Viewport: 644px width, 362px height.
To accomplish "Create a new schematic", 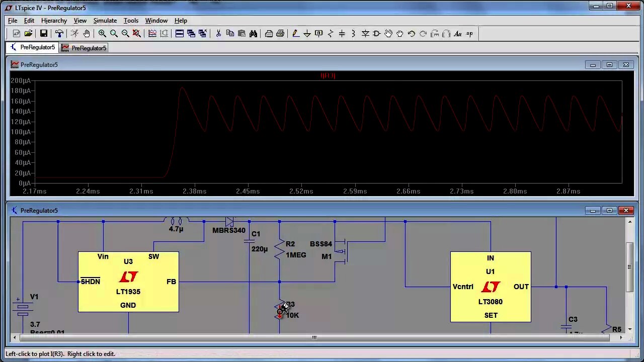I will tap(17, 34).
